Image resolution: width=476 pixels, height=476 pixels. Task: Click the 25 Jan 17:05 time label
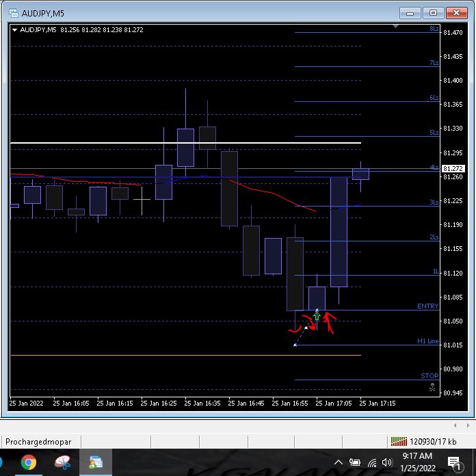[334, 404]
